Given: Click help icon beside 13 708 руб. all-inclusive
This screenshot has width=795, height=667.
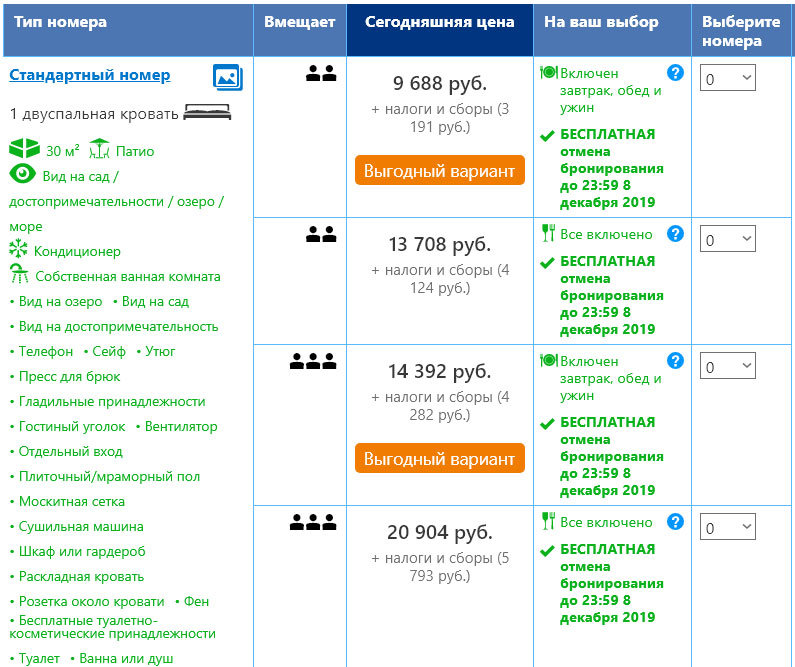Looking at the screenshot, I should (675, 234).
